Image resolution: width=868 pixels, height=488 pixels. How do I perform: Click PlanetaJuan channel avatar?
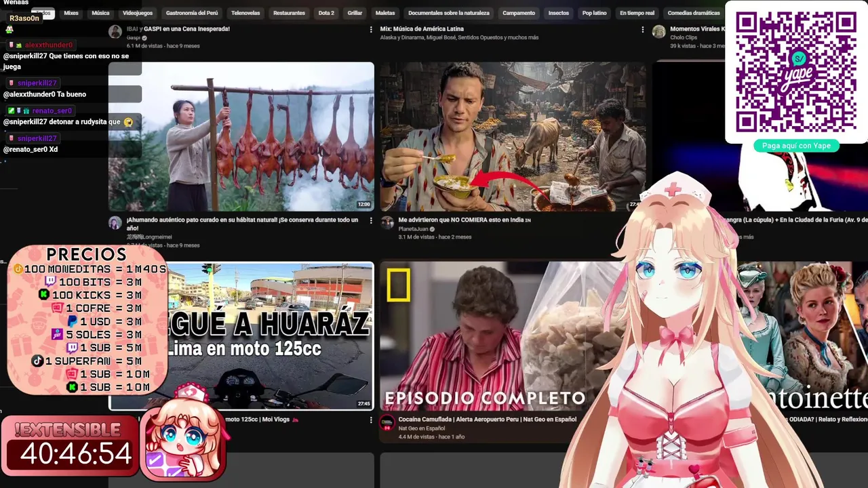pyautogui.click(x=387, y=222)
